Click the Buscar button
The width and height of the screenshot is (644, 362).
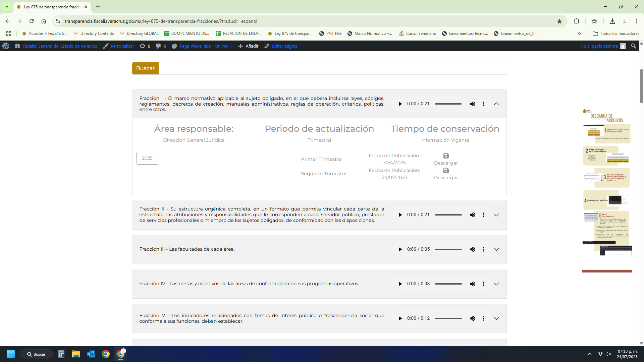[145, 68]
